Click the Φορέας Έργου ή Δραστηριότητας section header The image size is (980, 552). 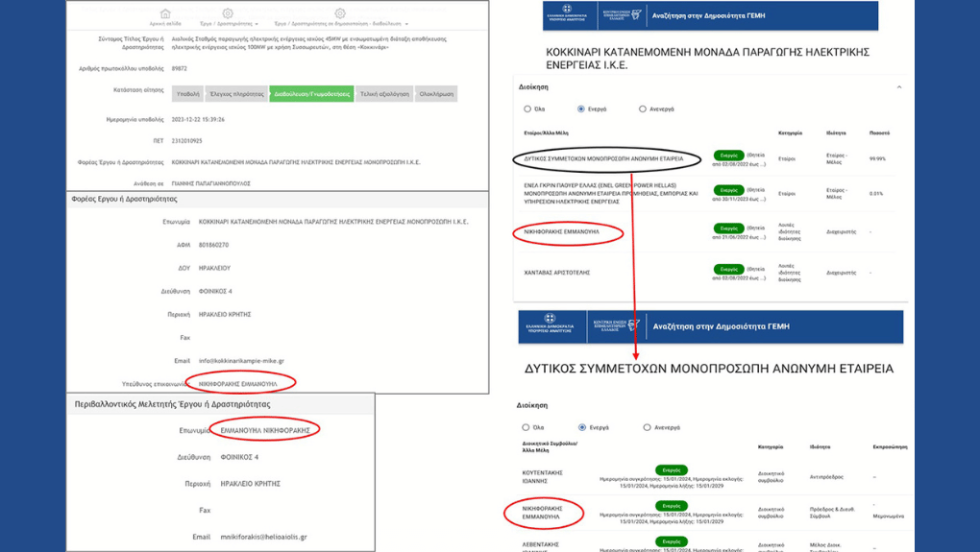coord(124,199)
